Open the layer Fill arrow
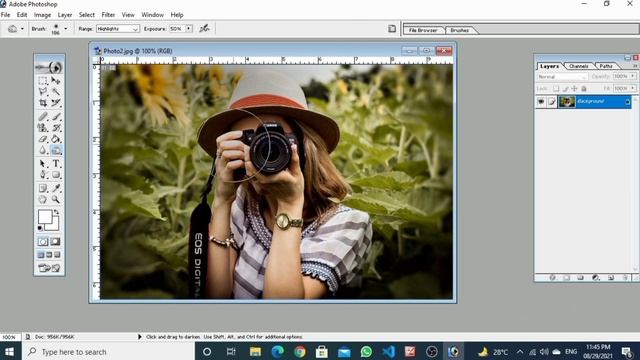 click(x=633, y=88)
